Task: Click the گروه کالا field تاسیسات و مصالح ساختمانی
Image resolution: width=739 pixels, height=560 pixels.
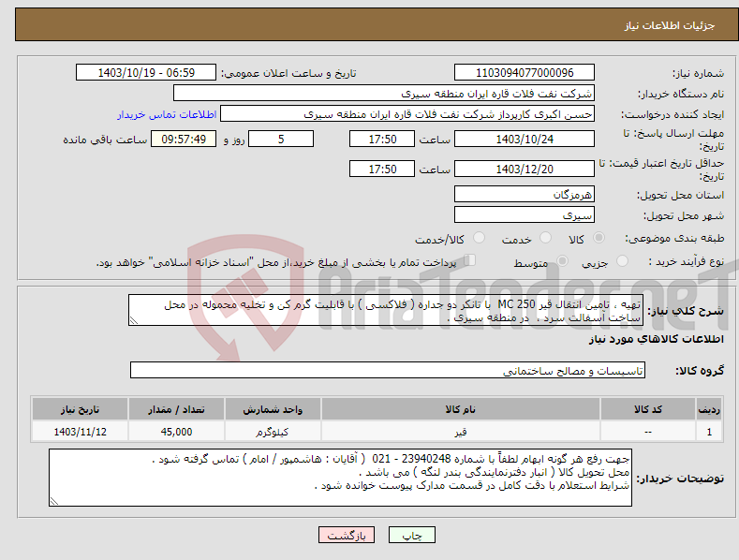Action: point(388,371)
